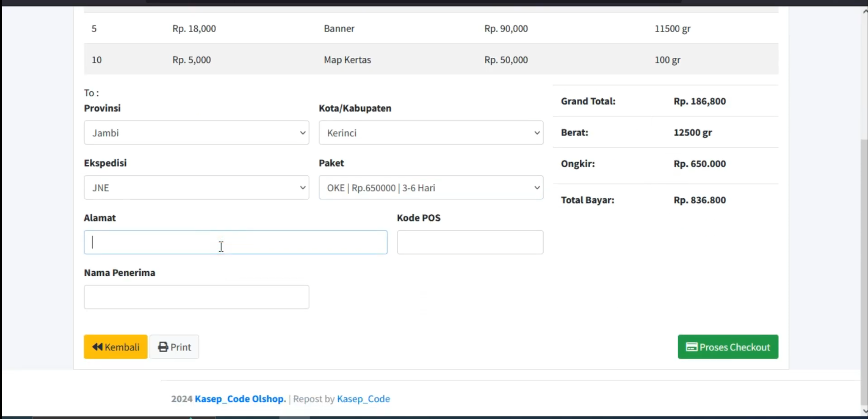Click the Berat value 12500 gr
Screen dimensions: 868x419
[x=693, y=132]
